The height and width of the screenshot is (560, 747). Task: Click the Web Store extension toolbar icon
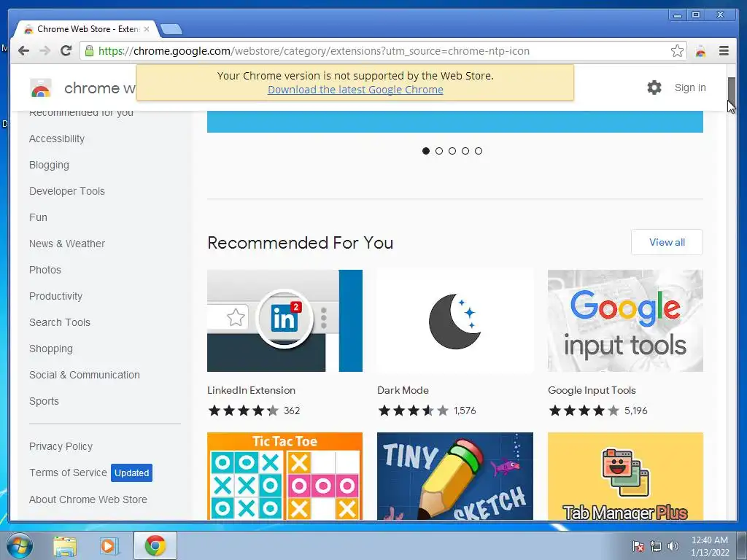tap(700, 51)
